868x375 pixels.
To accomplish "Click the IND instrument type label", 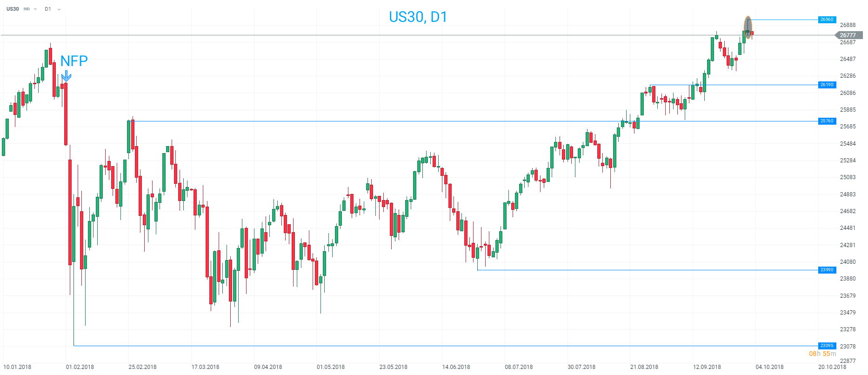I will pyautogui.click(x=27, y=9).
